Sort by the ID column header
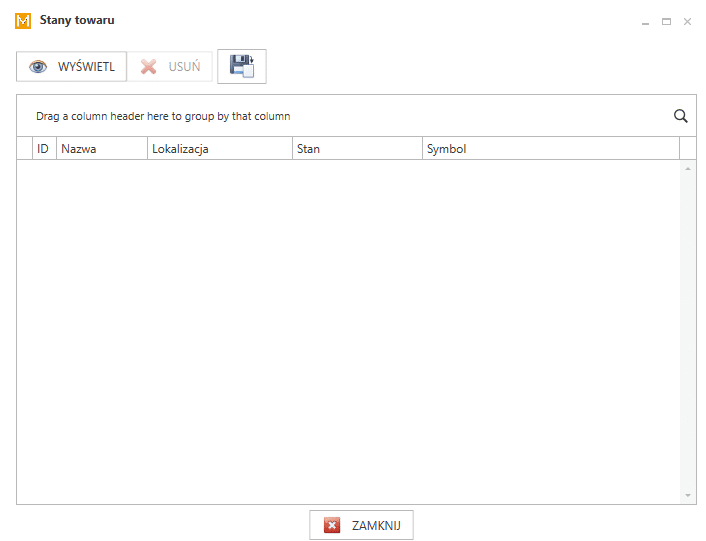Screen dimensions: 706x541 pos(44,149)
